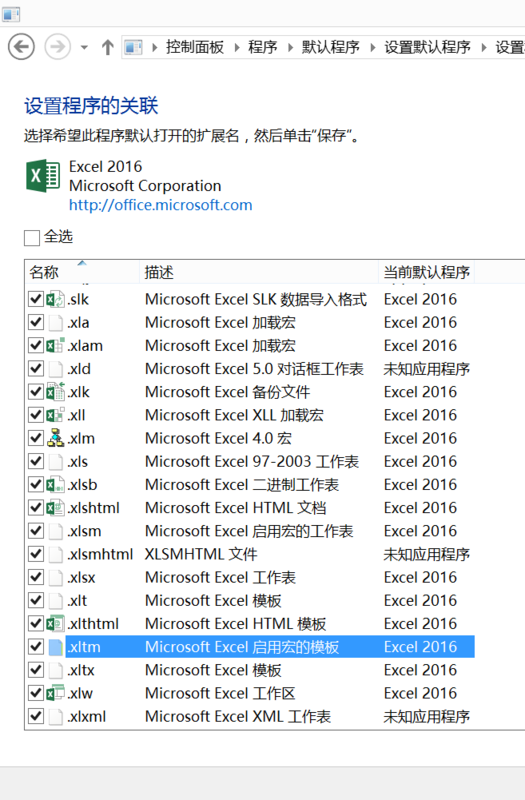Expand the chevron after 控制面板
This screenshot has width=525, height=800.
click(x=237, y=47)
